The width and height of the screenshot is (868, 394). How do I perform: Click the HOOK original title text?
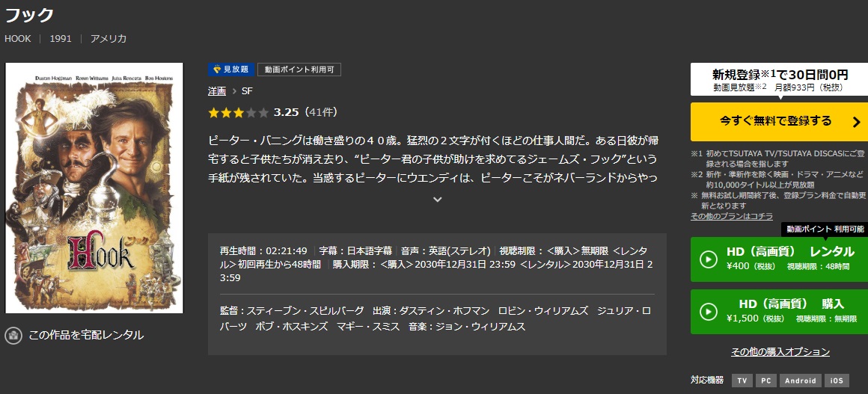(18, 39)
